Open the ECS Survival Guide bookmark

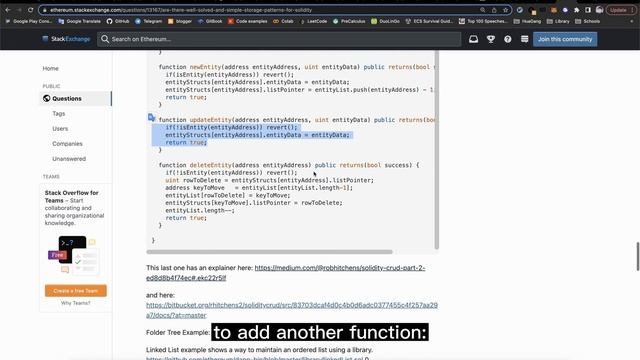[x=429, y=21]
